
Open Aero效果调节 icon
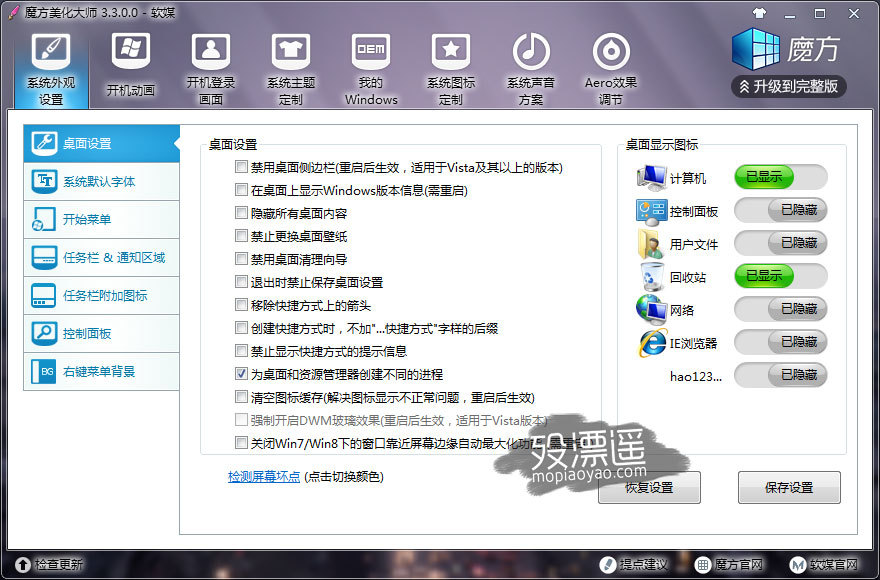pos(611,51)
